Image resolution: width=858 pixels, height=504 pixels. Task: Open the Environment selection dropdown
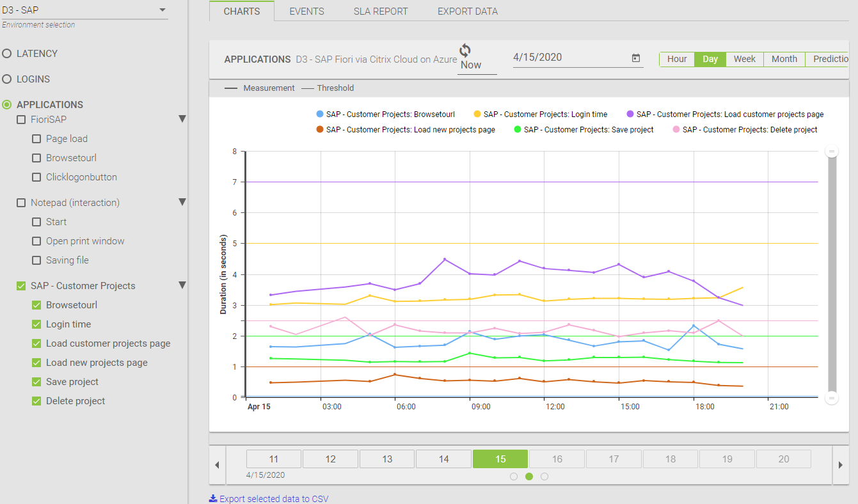pos(162,10)
